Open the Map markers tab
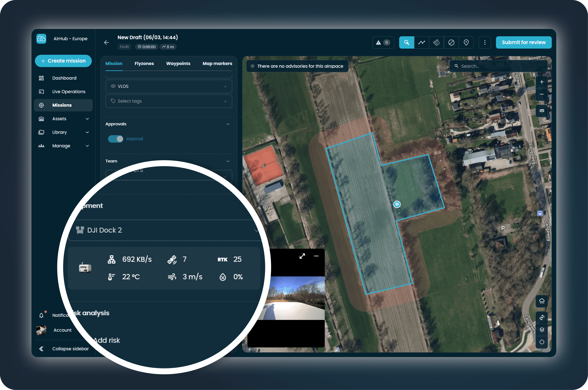 (217, 64)
